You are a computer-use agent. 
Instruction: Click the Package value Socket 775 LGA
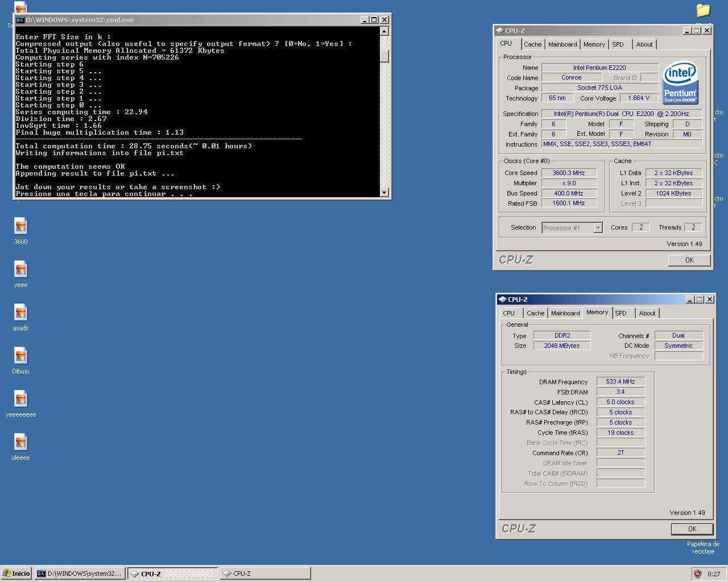599,88
